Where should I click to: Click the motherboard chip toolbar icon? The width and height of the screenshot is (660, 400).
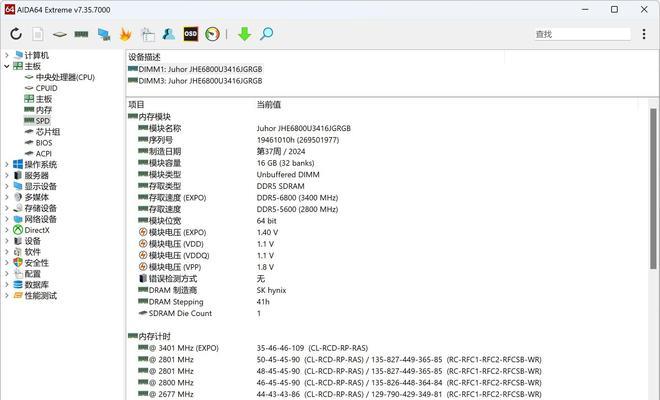click(60, 34)
